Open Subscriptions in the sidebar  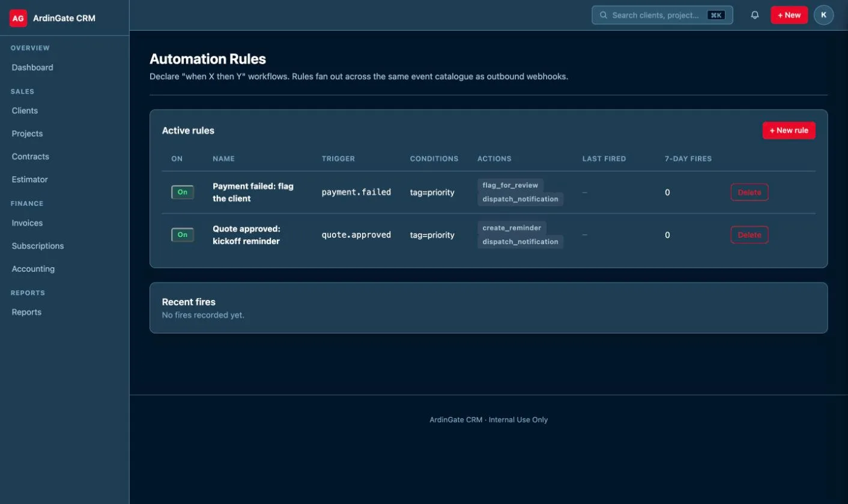click(37, 245)
